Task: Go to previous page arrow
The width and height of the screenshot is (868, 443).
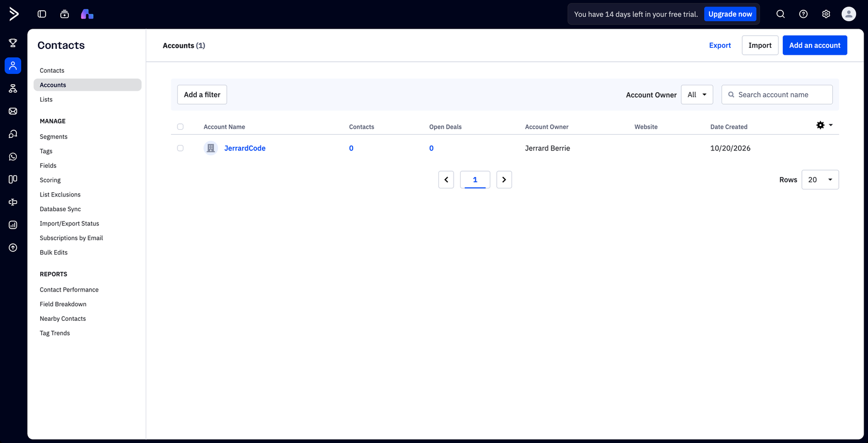Action: tap(446, 180)
